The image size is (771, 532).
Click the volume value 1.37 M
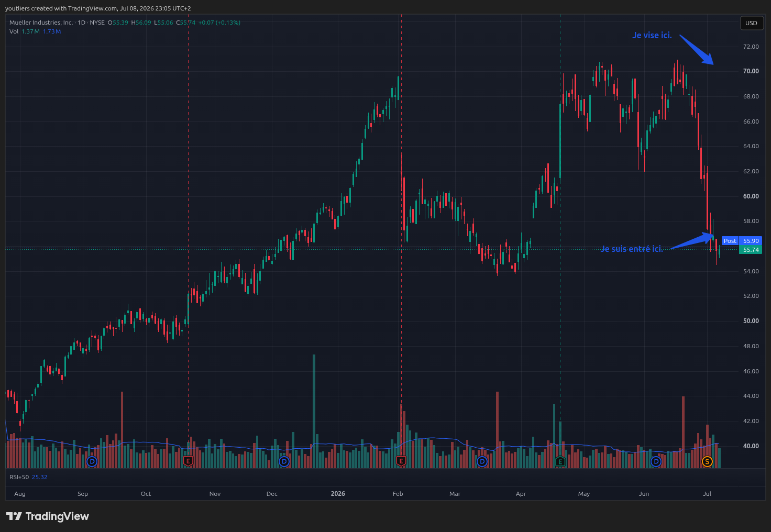(30, 31)
